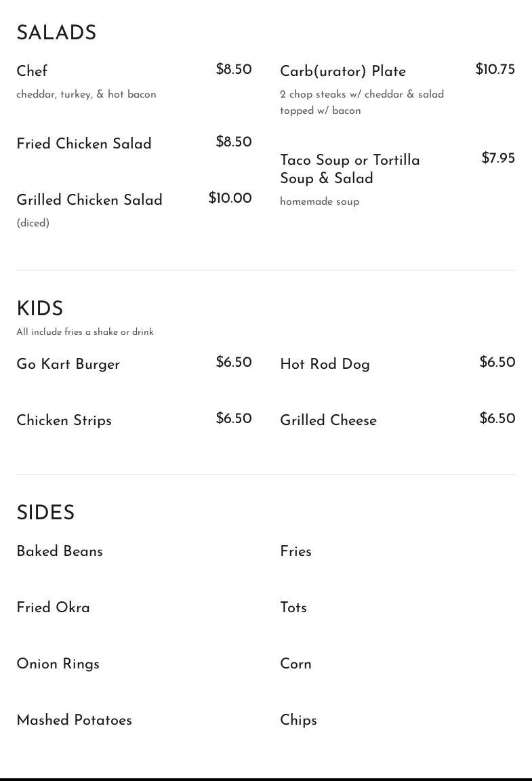This screenshot has width=532, height=781.
Task: Click the Carb(urator) Plate item
Action: tap(343, 71)
